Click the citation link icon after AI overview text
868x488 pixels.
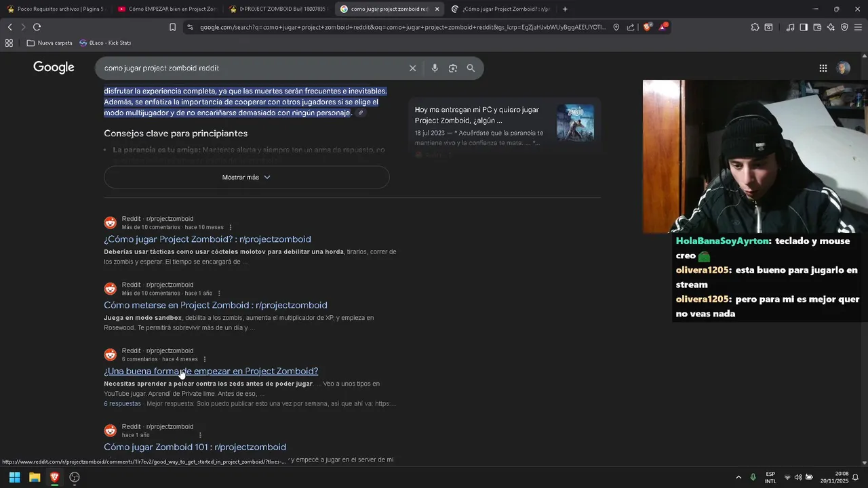click(x=361, y=113)
